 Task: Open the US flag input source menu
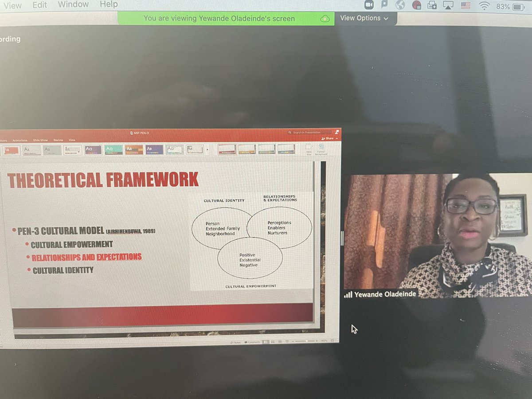[x=465, y=6]
